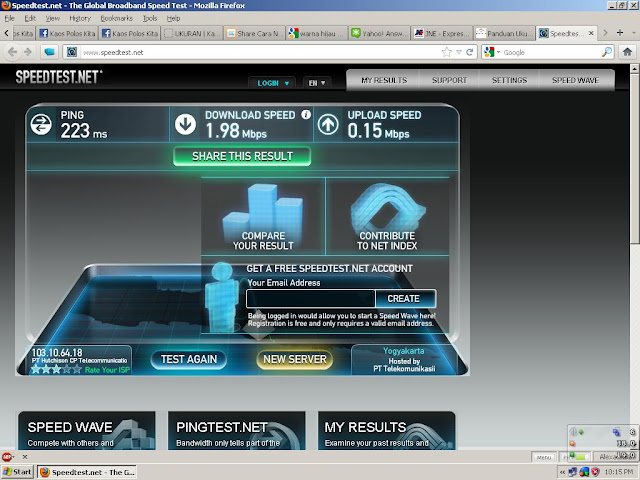Screen dimensions: 640x480
Task: Click SHARE THIS RESULT button
Action: click(x=242, y=156)
